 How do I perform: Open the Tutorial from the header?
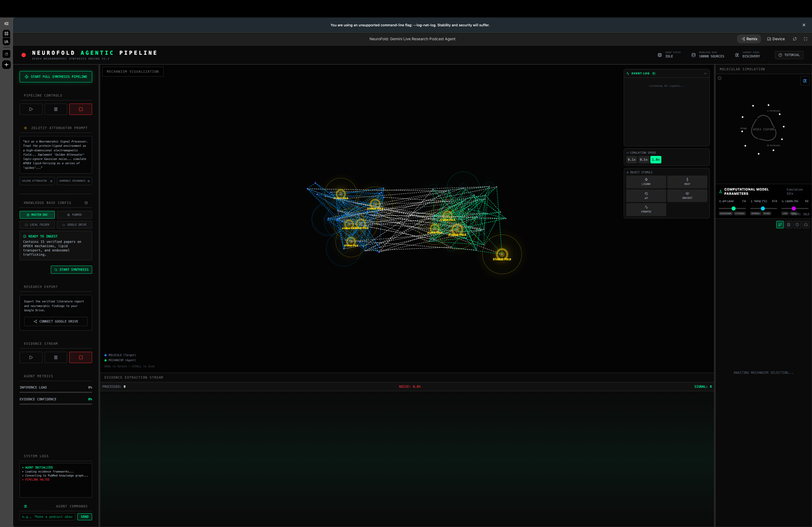[x=789, y=55]
